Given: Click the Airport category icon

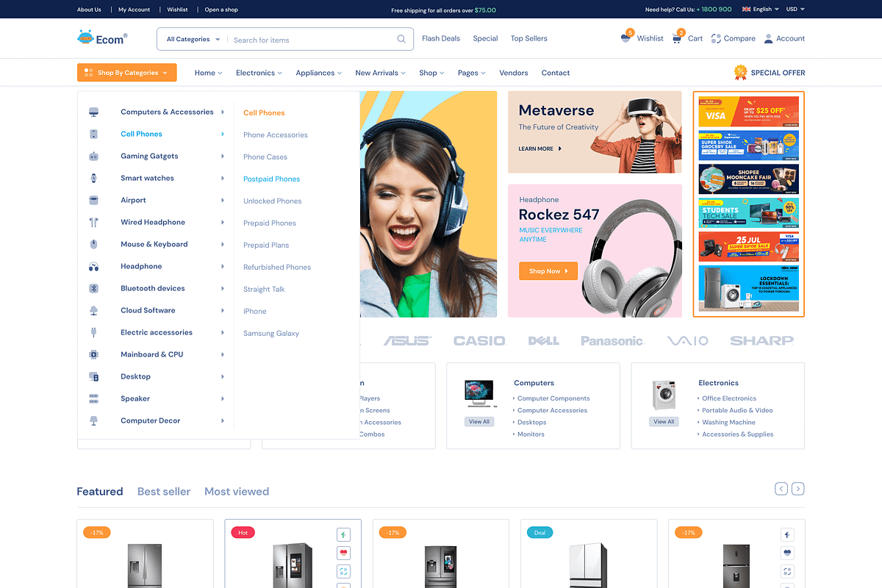Looking at the screenshot, I should (93, 200).
